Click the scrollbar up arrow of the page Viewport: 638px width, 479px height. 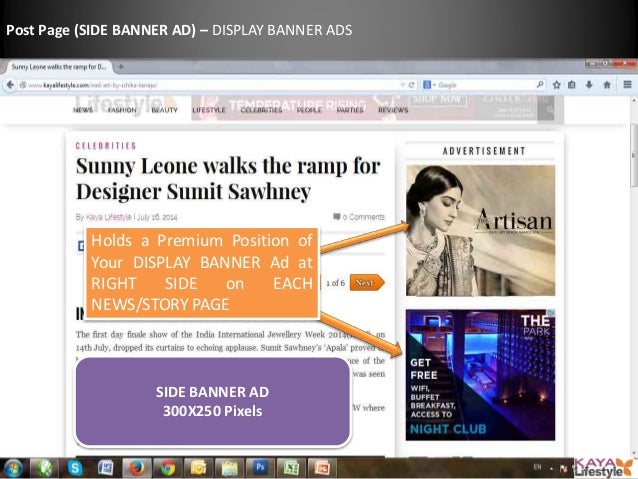[634, 100]
